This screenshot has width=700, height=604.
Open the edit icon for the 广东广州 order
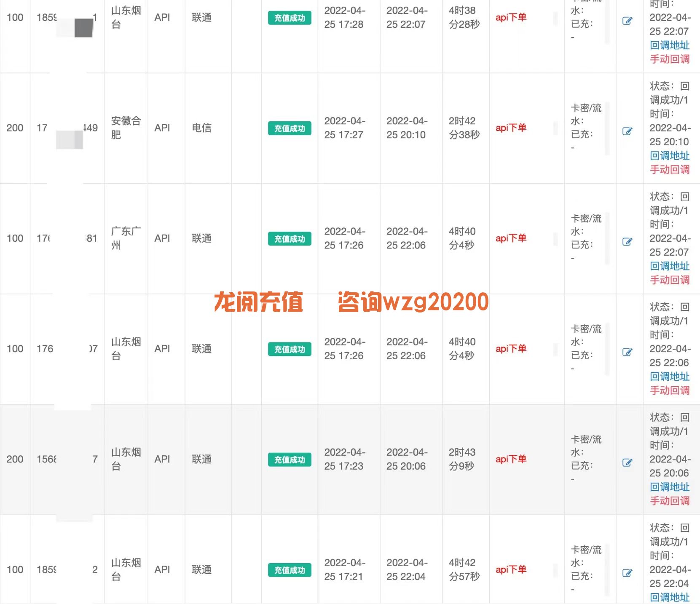pos(627,241)
